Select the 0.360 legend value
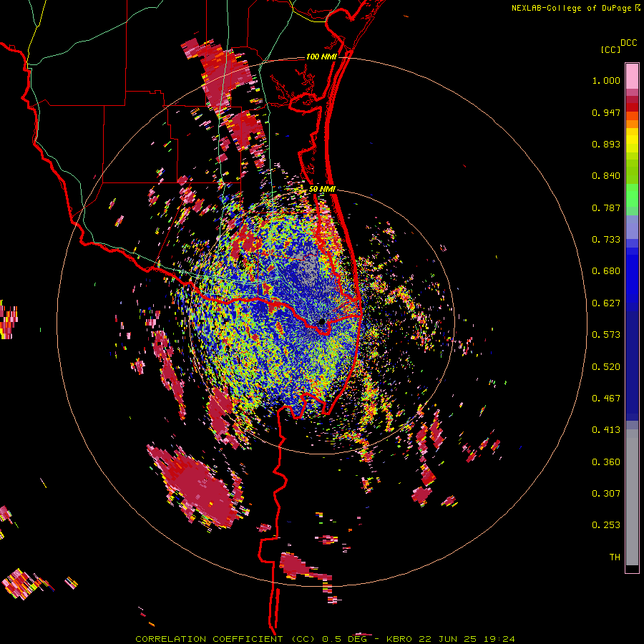Image resolution: width=644 pixels, height=644 pixels. pos(606,462)
